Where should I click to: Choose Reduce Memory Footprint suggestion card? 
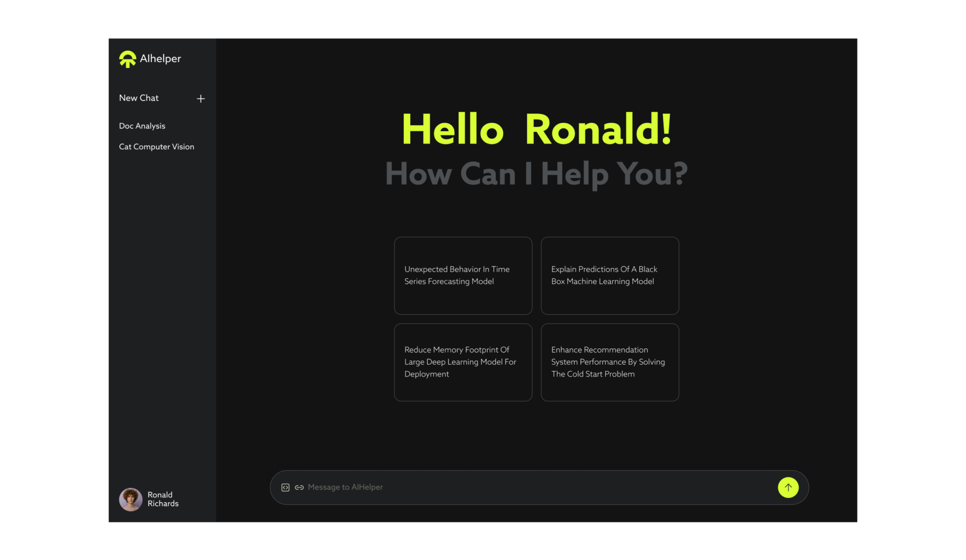pyautogui.click(x=463, y=362)
